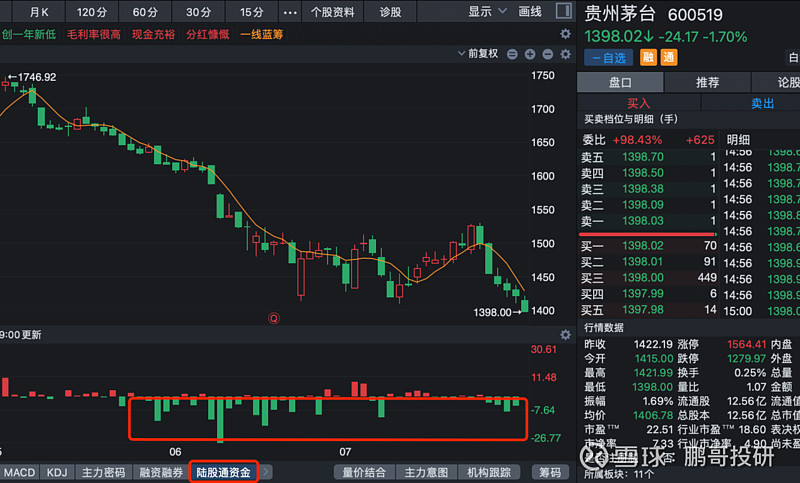800x483 pixels.
Task: Select MACD indicator tab
Action: [19, 472]
